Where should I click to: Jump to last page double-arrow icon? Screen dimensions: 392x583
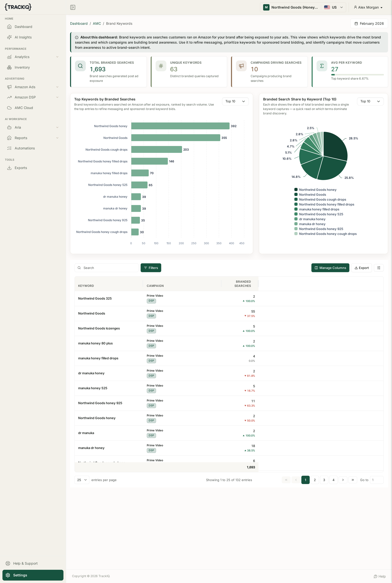click(353, 480)
